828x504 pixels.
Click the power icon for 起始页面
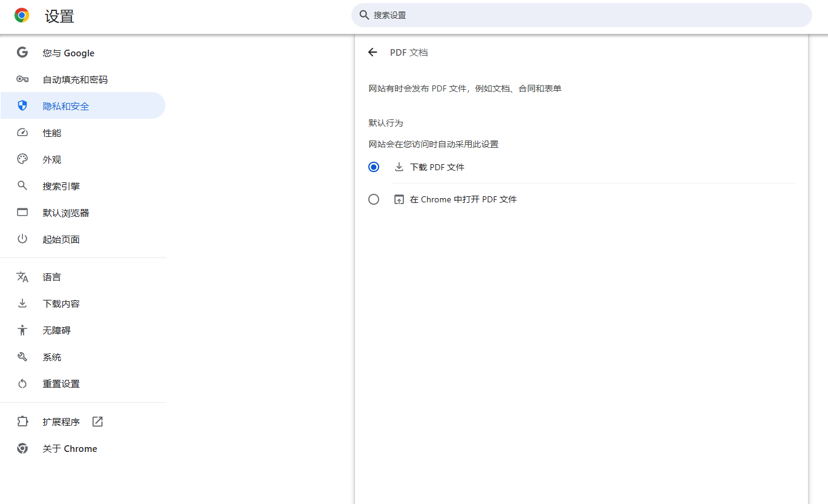tap(22, 239)
